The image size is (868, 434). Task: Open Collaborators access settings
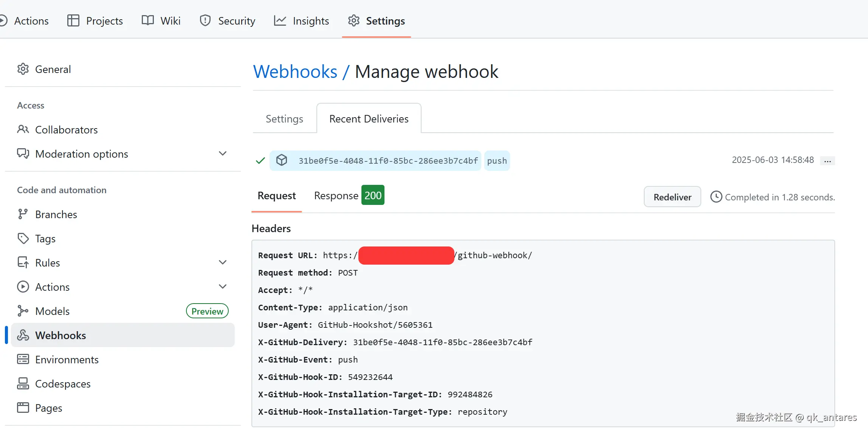66,130
